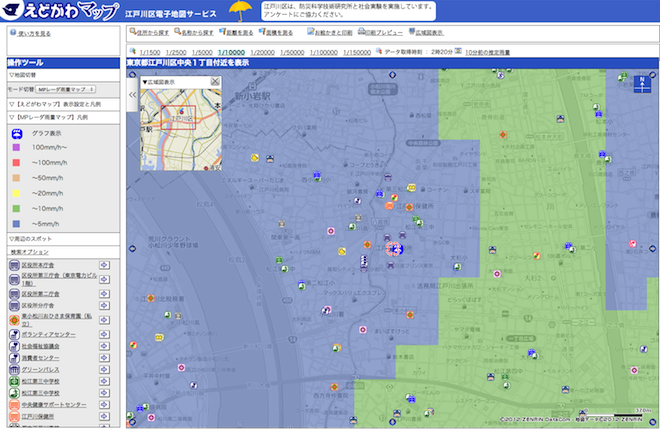The image size is (660, 432).
Task: Select the highlighted 1/10000 scale
Action: (232, 52)
